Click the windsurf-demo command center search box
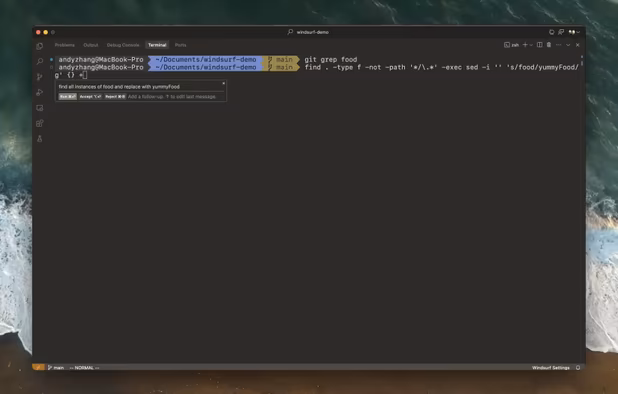The width and height of the screenshot is (618, 394). [308, 32]
